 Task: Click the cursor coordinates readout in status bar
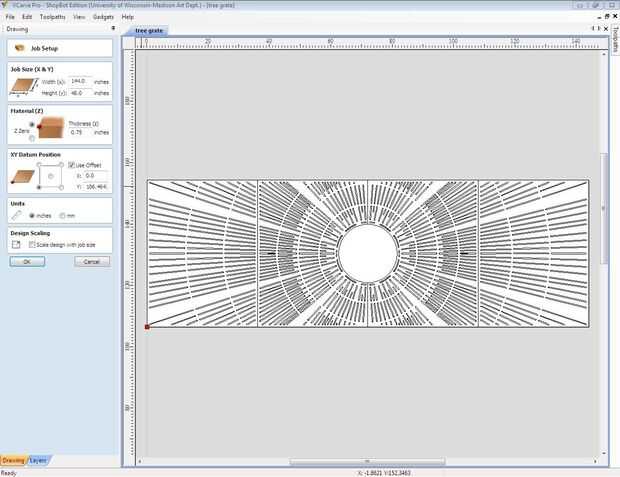(384, 473)
